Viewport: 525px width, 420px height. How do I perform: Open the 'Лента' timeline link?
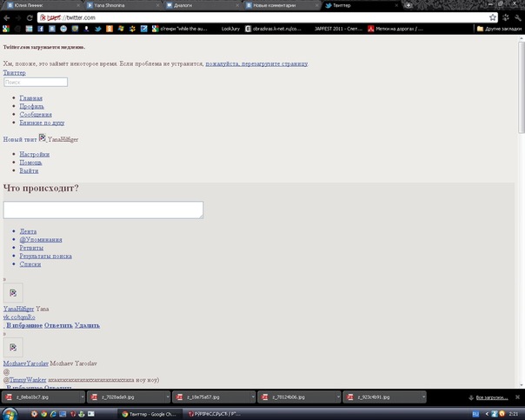[x=28, y=231]
